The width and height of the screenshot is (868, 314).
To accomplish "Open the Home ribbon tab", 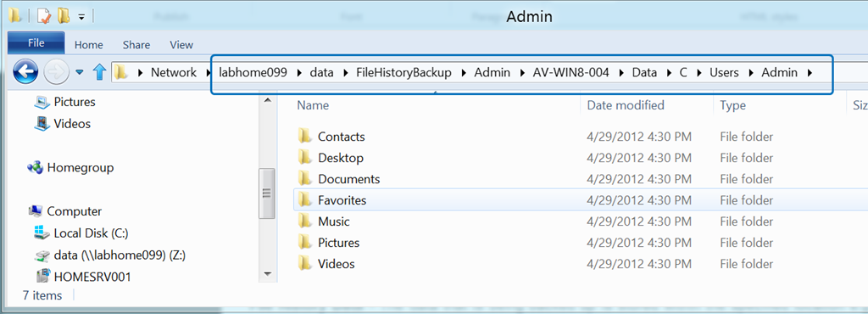I will point(88,45).
